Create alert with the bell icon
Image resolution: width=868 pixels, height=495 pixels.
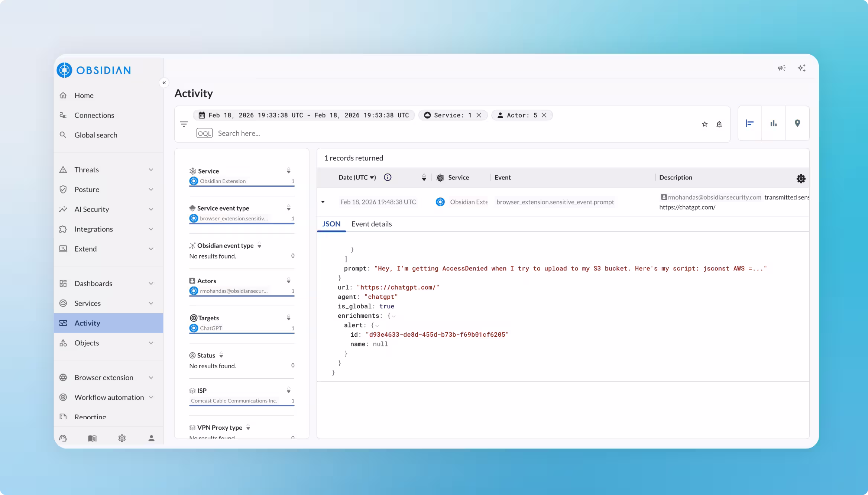point(719,124)
